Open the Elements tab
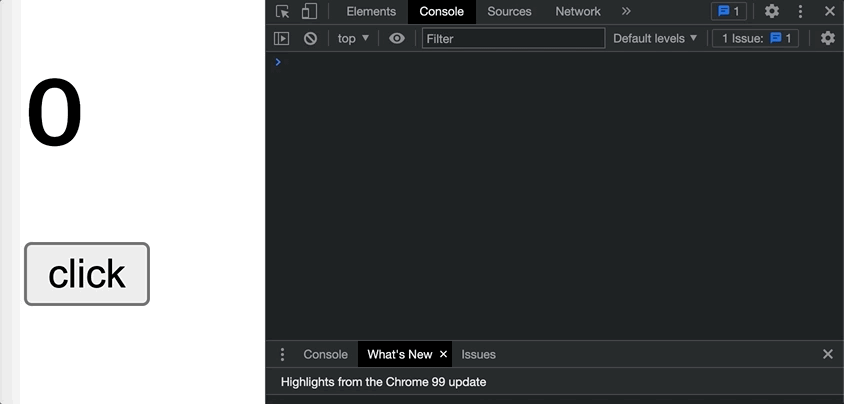The width and height of the screenshot is (844, 404). 371,11
